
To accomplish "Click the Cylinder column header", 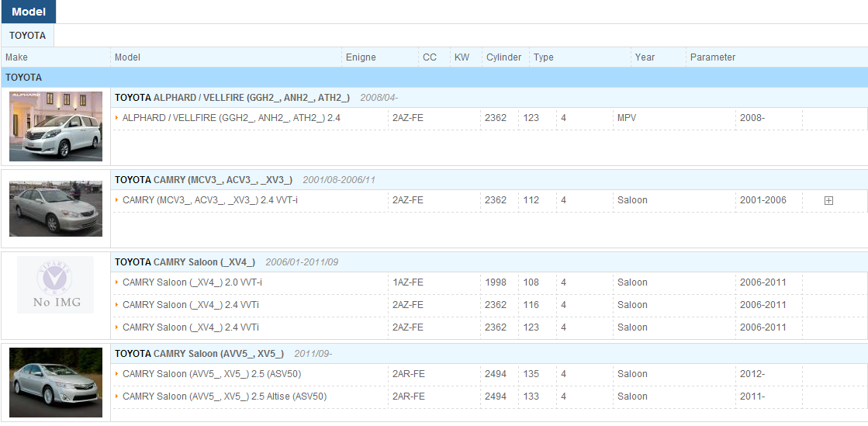I will [503, 57].
